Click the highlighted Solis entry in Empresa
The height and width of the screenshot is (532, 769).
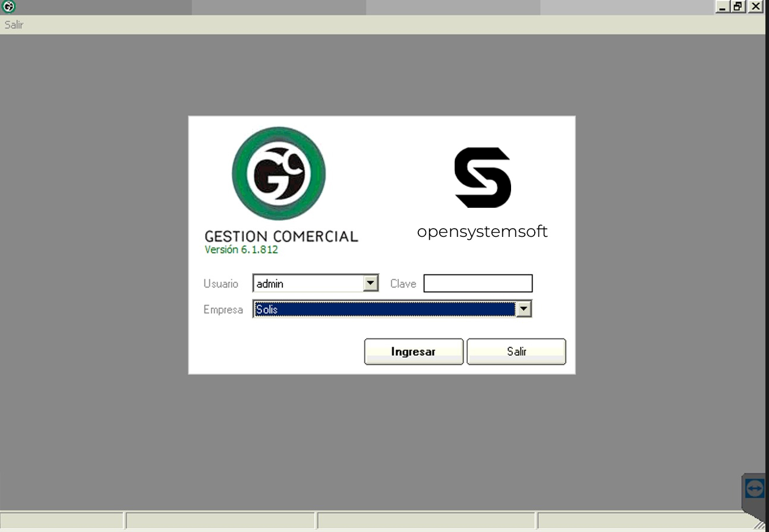click(x=297, y=309)
